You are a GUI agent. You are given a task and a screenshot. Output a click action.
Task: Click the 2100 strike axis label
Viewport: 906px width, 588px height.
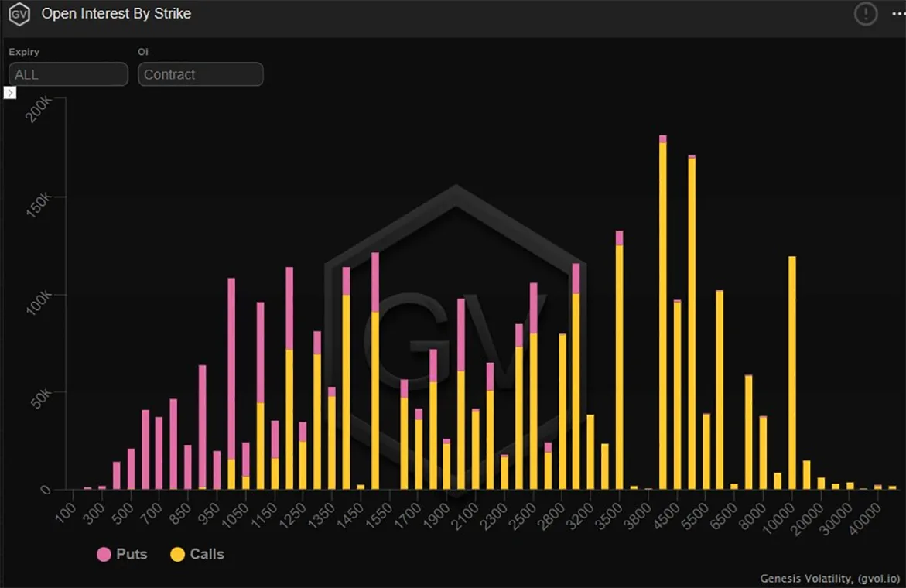coord(466,516)
